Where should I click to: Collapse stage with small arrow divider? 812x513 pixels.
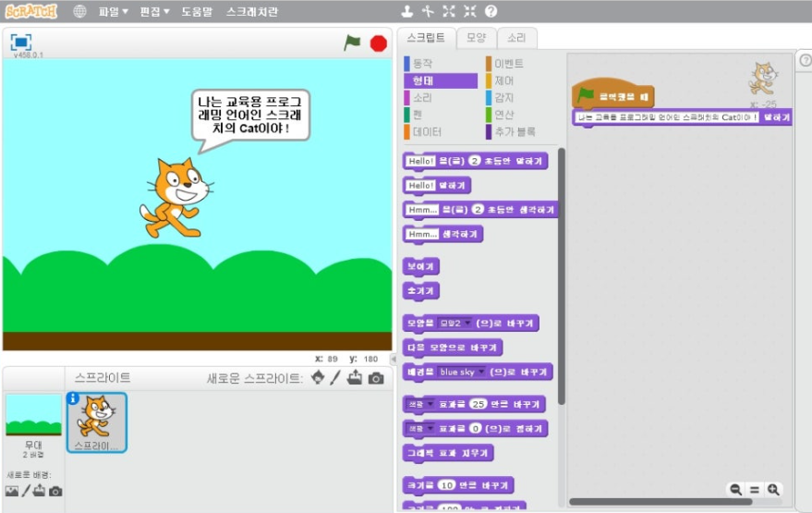click(394, 359)
